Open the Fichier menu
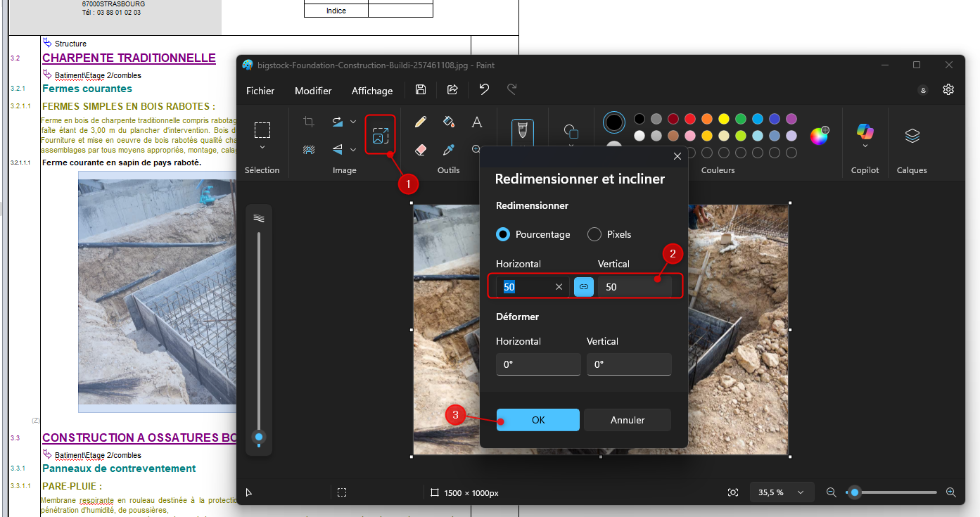Image resolution: width=980 pixels, height=517 pixels. click(x=260, y=91)
